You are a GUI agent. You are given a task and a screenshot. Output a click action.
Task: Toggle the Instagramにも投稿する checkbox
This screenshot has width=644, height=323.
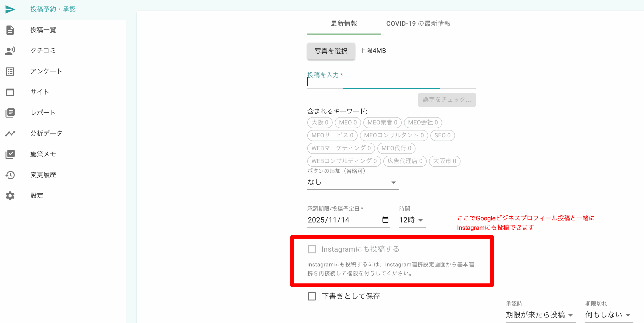tap(312, 249)
